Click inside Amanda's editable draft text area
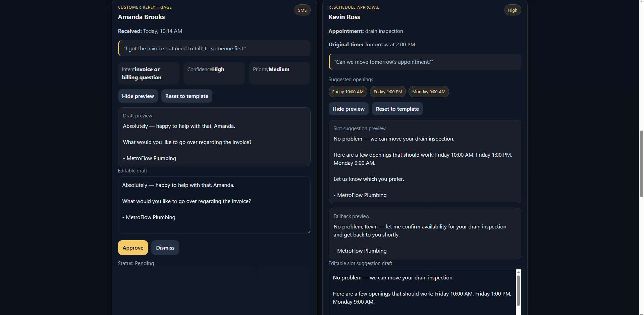This screenshot has height=315, width=644. tap(214, 205)
